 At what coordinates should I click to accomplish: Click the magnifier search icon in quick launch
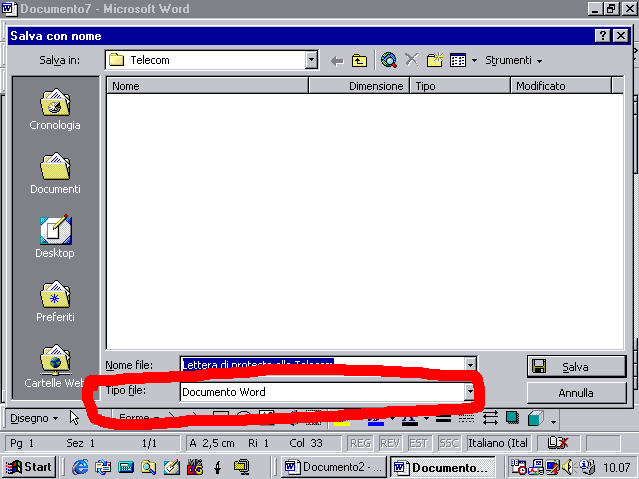pyautogui.click(x=148, y=467)
